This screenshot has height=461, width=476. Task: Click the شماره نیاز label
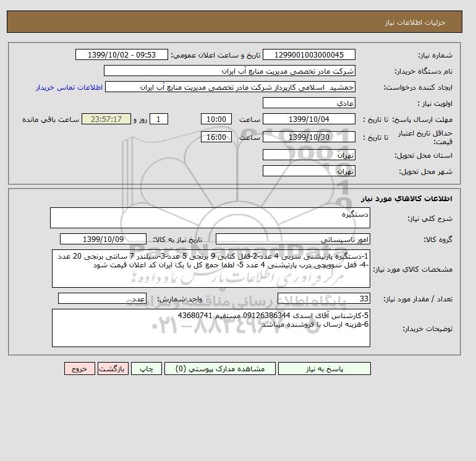(x=435, y=55)
